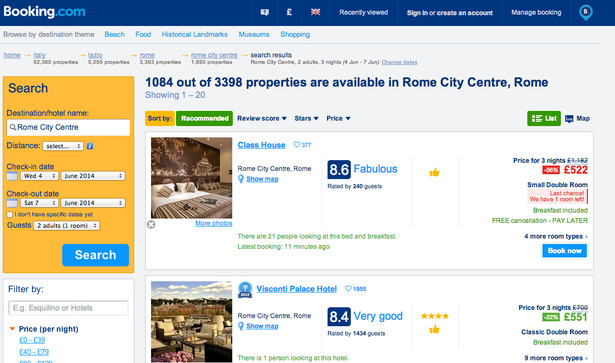Click the blue Search button
615x363 pixels.
click(95, 255)
